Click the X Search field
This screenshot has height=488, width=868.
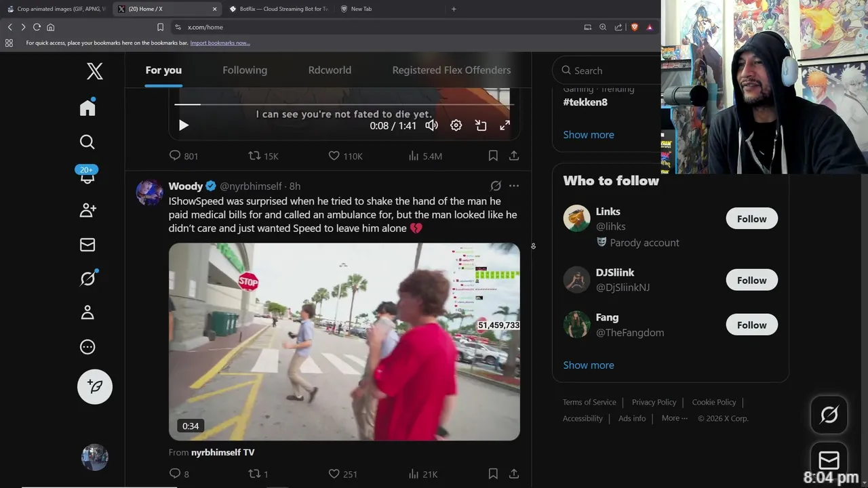608,70
